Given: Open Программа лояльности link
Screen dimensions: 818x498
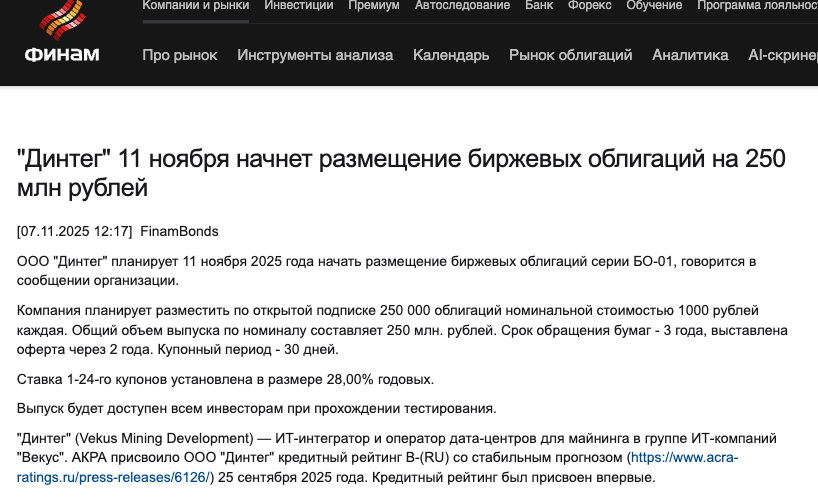Looking at the screenshot, I should point(757,6).
